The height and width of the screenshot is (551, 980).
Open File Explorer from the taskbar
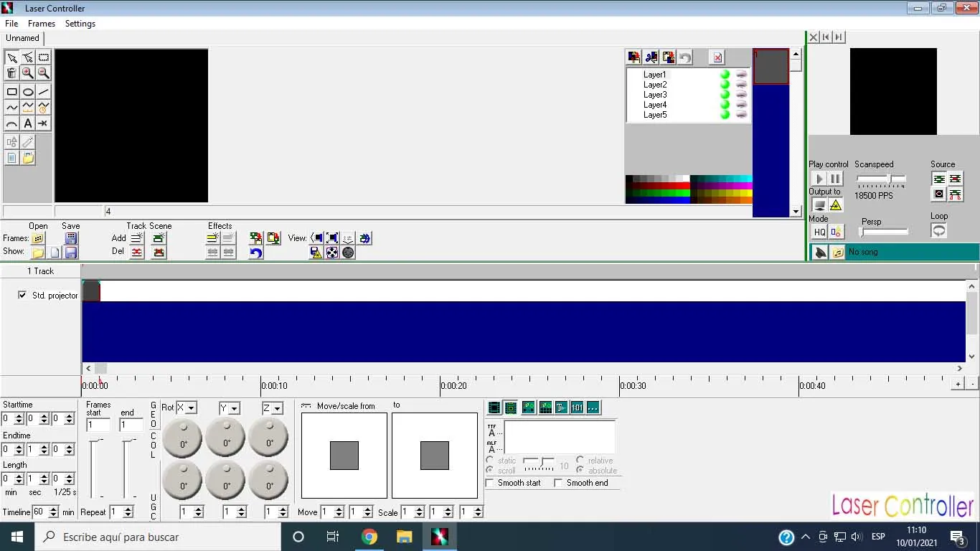coord(405,537)
